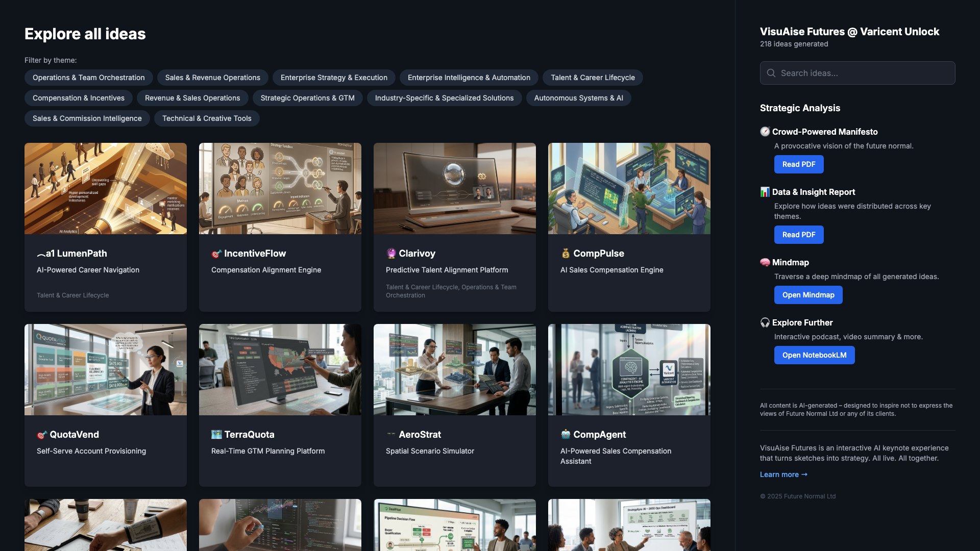The image size is (980, 551).
Task: Focus the Search ideas field
Action: coord(857,73)
